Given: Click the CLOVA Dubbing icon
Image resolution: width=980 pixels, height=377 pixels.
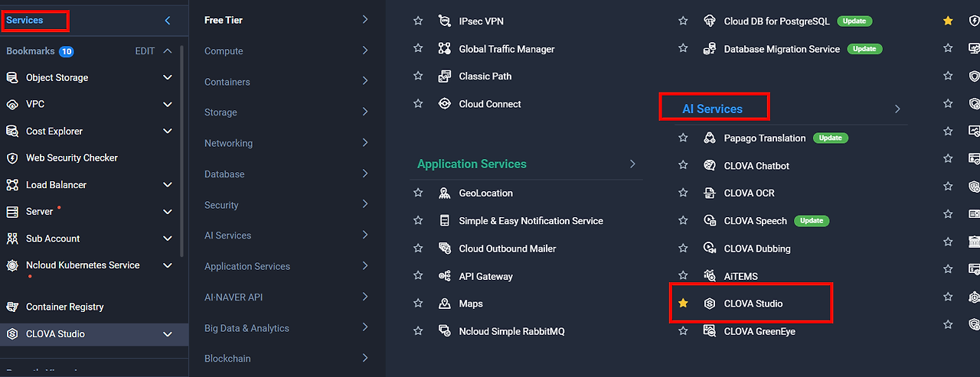Looking at the screenshot, I should tap(710, 248).
